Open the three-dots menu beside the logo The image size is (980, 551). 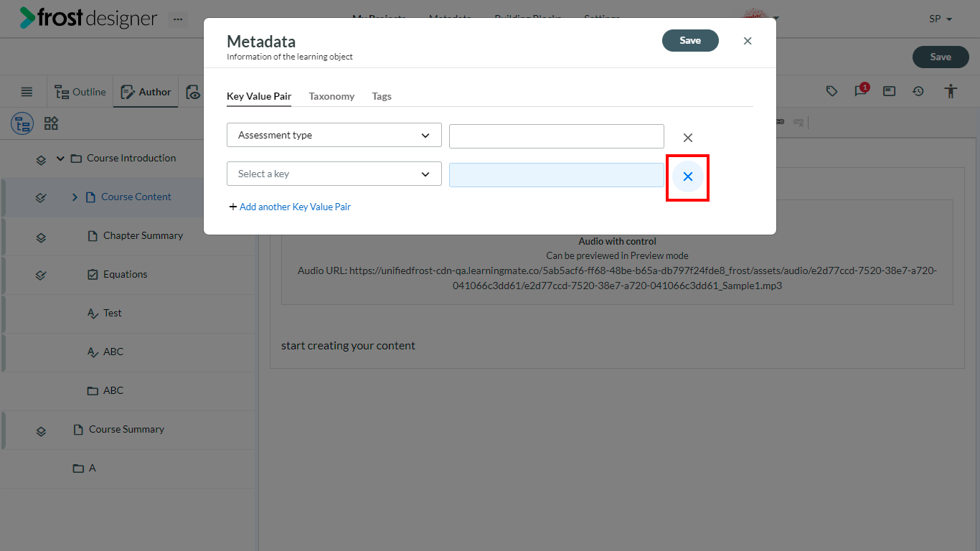point(177,19)
